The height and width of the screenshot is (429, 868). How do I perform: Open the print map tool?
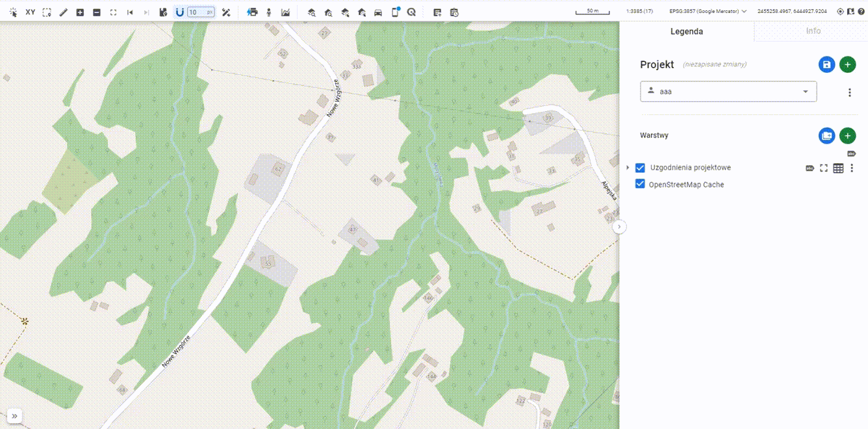[x=252, y=12]
